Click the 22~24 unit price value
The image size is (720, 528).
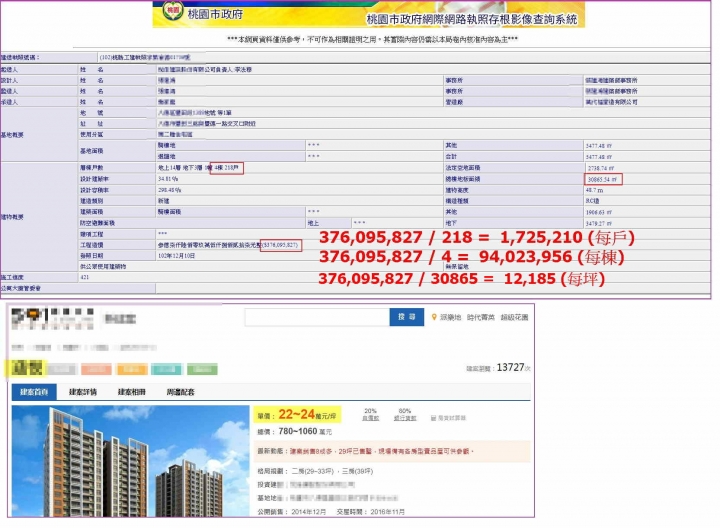pyautogui.click(x=297, y=415)
